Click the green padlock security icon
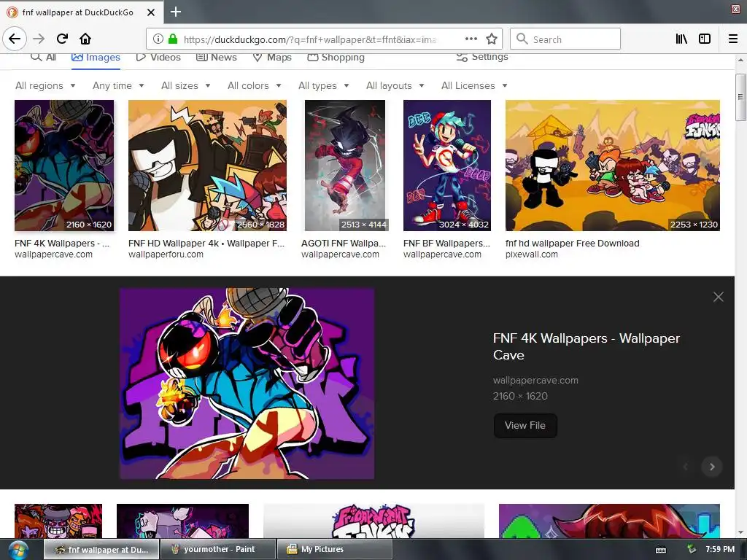747x560 pixels. [173, 39]
